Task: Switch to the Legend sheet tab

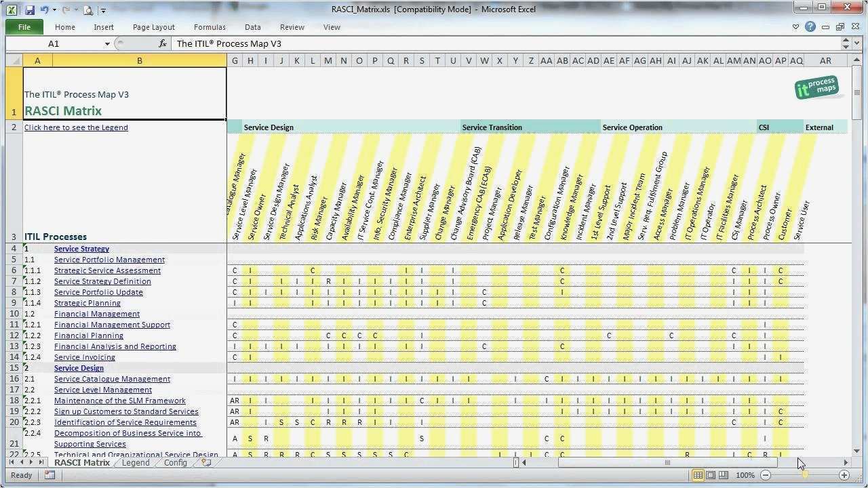Action: point(136,463)
